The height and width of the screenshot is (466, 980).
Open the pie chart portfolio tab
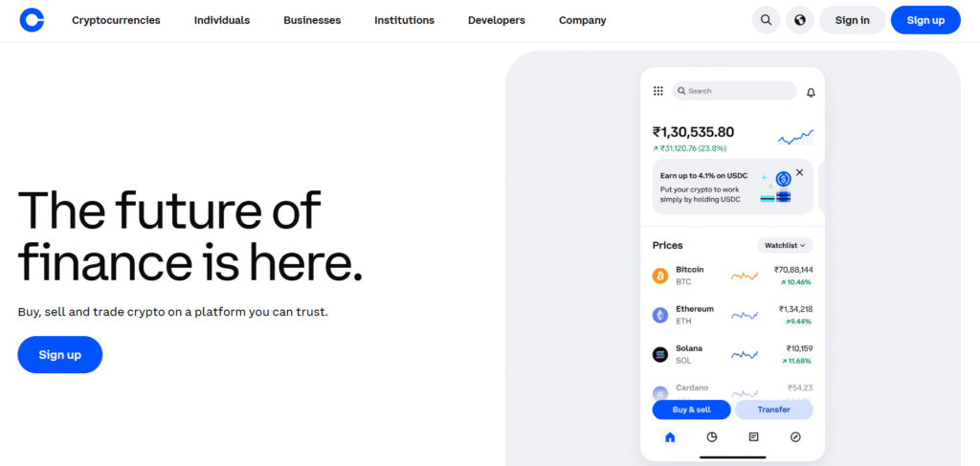pyautogui.click(x=712, y=437)
